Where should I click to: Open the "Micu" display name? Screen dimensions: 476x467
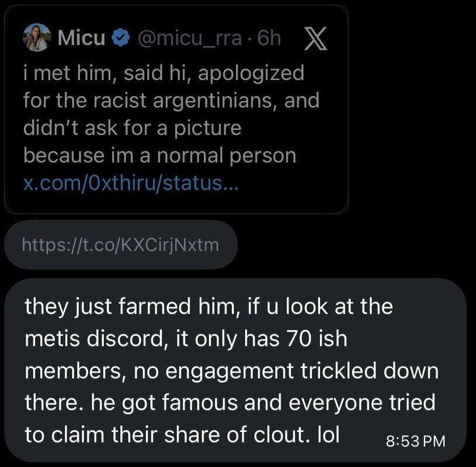[82, 39]
